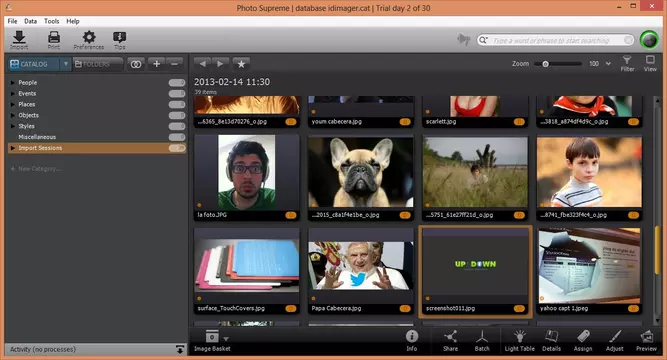
Task: Go forward with the right arrow
Action: [x=220, y=64]
